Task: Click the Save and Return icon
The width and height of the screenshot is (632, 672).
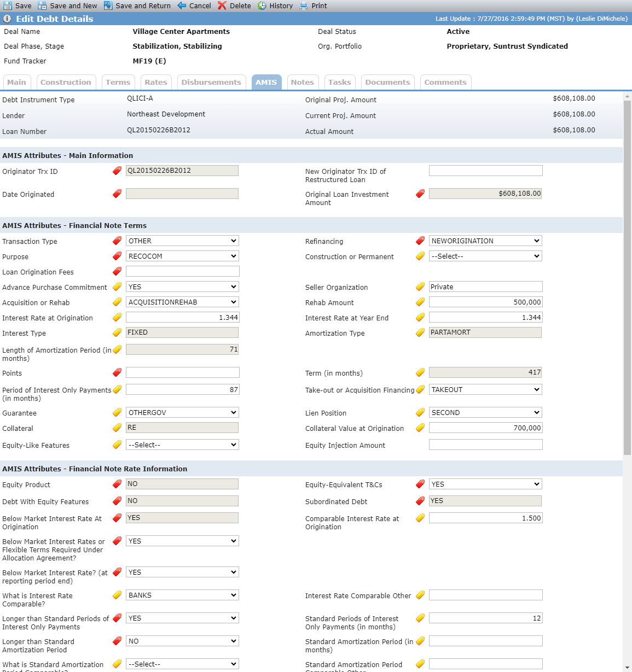Action: (x=108, y=5)
